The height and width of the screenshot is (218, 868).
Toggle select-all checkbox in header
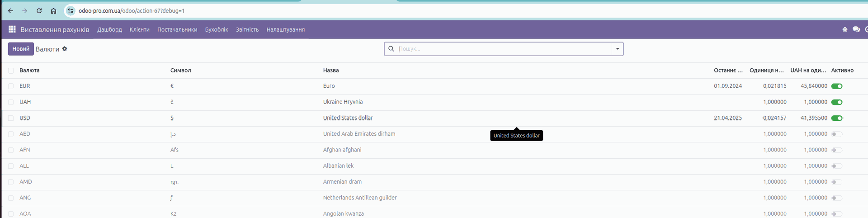(x=11, y=71)
